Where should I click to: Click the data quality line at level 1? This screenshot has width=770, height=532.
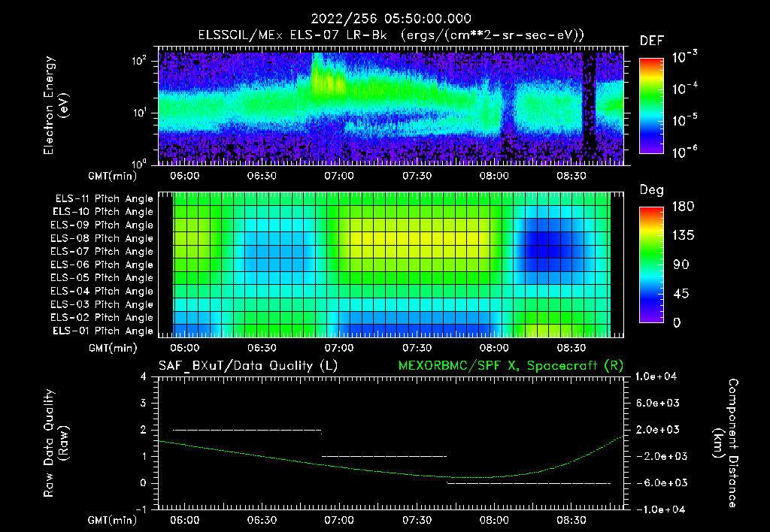coord(383,456)
